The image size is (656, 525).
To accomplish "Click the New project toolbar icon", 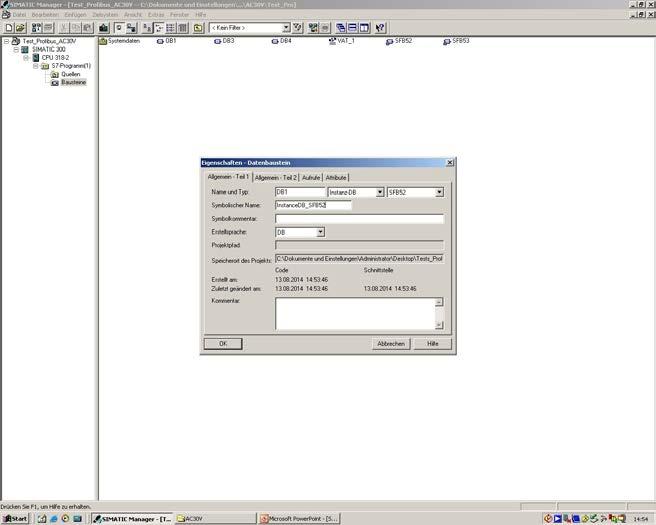I will point(9,28).
